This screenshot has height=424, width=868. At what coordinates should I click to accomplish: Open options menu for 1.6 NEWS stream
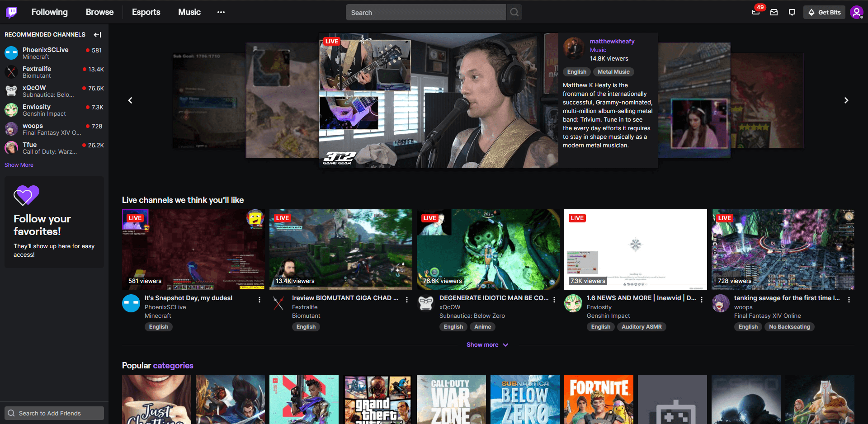pyautogui.click(x=702, y=300)
